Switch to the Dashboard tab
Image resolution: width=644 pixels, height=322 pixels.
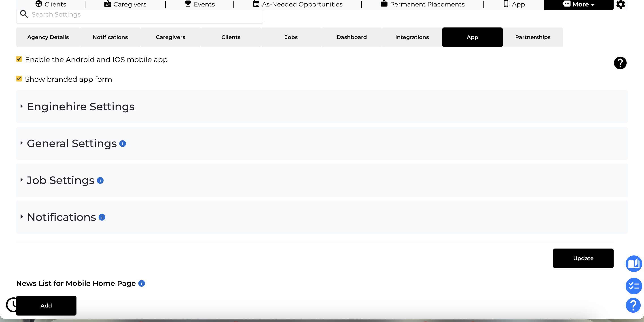(x=352, y=37)
